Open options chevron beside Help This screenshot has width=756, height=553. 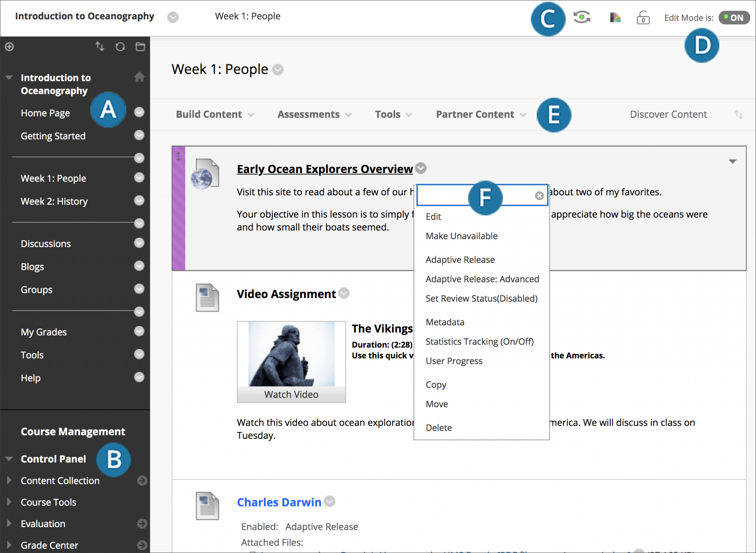tap(139, 377)
